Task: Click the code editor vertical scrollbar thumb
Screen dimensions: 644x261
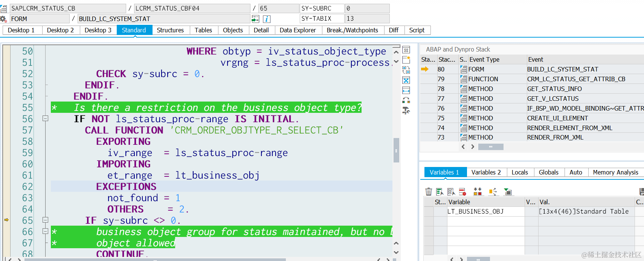Action: (x=396, y=150)
